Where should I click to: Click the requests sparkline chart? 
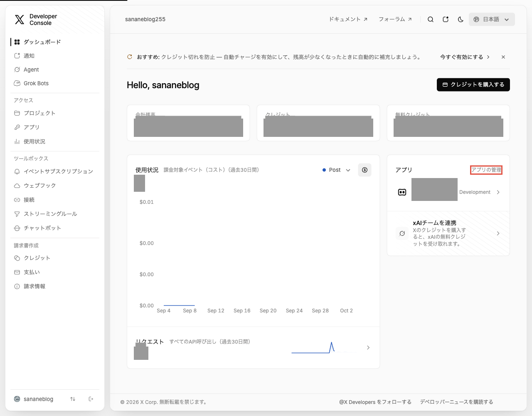point(324,347)
